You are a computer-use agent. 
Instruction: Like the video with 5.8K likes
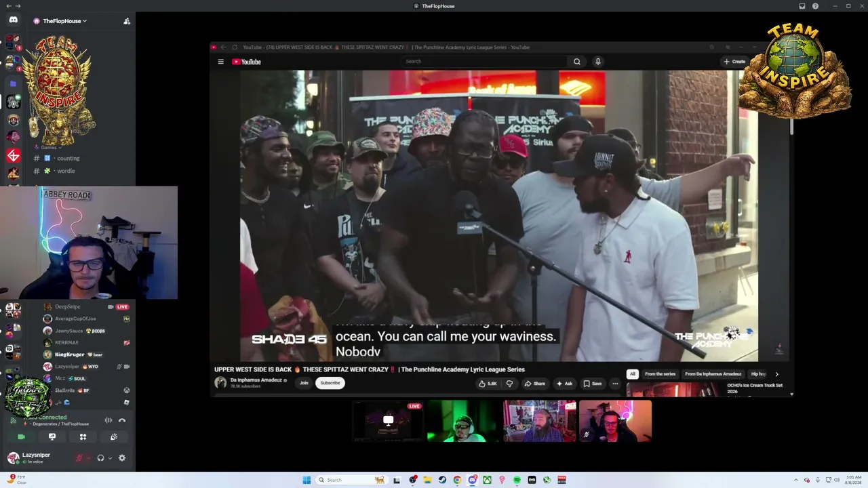(488, 384)
